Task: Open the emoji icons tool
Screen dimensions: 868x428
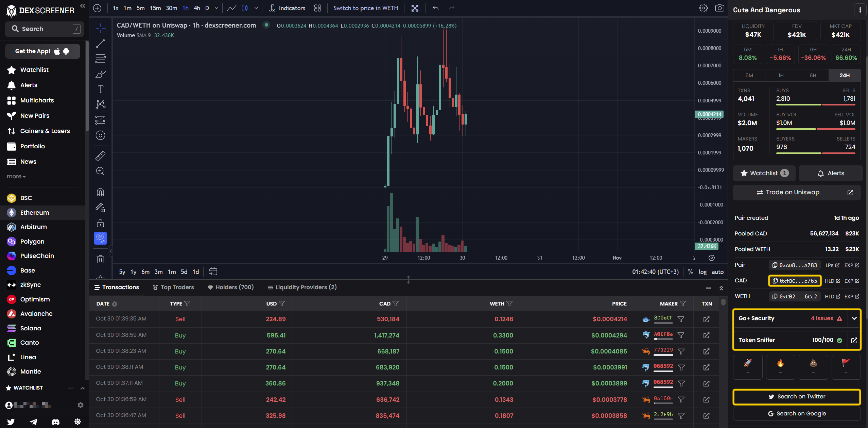Action: [x=100, y=135]
